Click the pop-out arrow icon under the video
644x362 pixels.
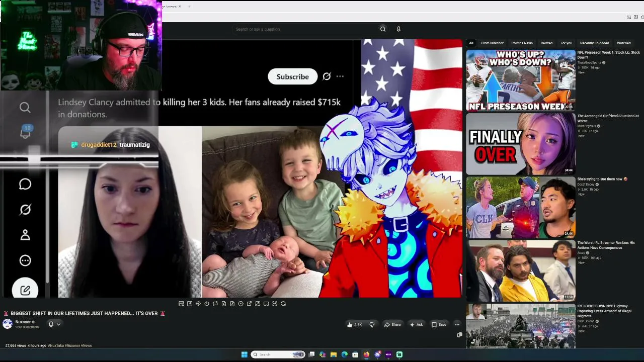tap(249, 304)
